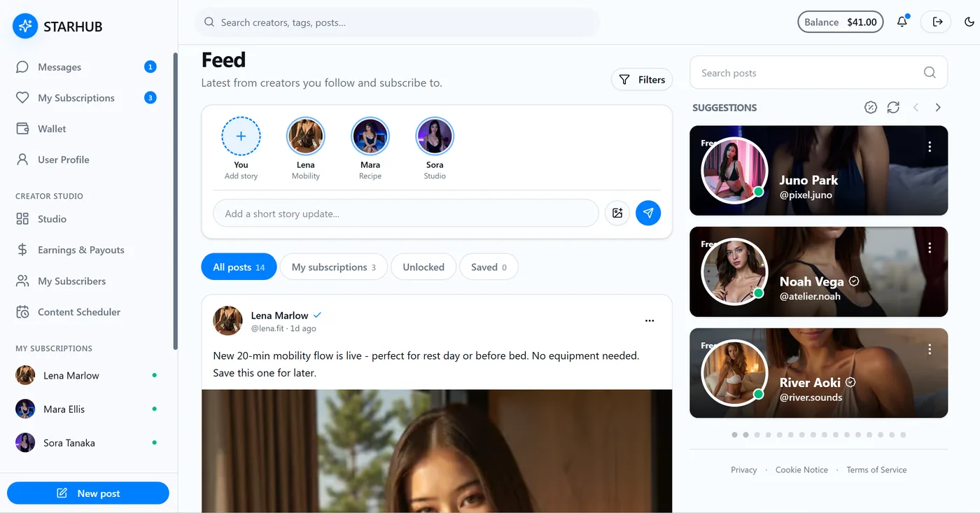Click the short story update field
The width and height of the screenshot is (980, 513).
[406, 213]
